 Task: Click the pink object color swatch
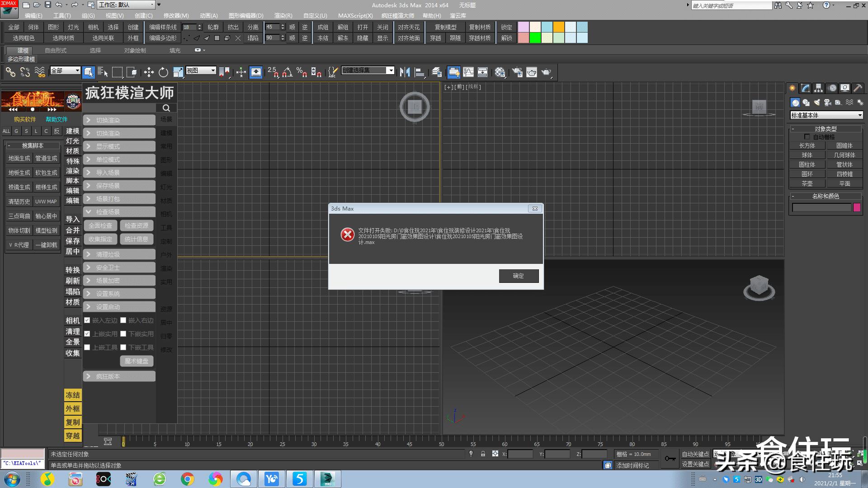point(856,208)
